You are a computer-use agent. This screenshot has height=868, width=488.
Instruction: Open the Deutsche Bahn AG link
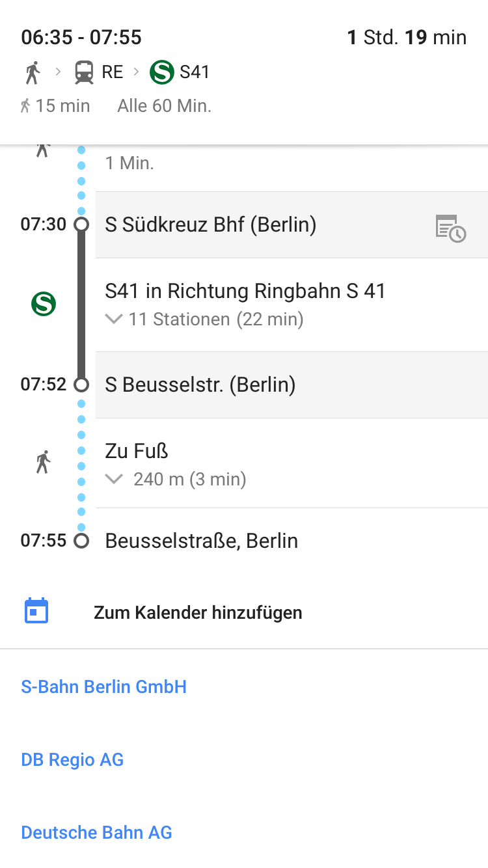(96, 832)
